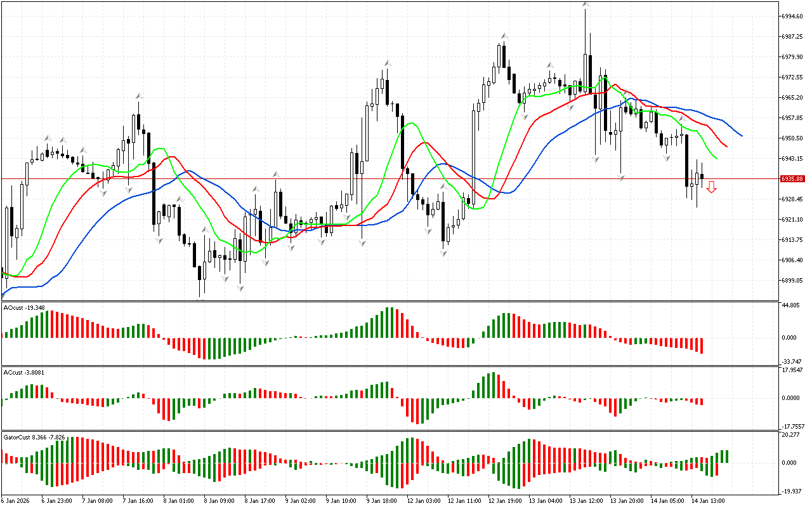Click the ACcust indicator label
Viewport: 812px width, 508px height.
[24, 372]
